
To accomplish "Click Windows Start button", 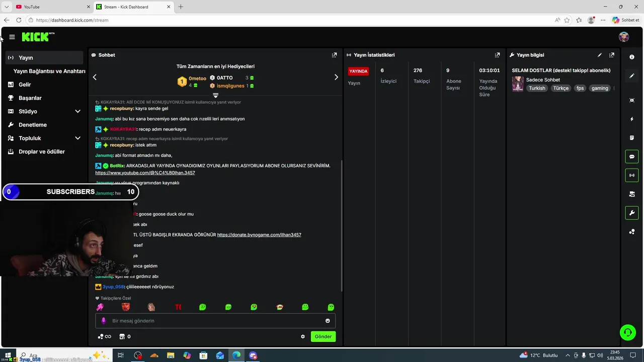I will 8,355.
